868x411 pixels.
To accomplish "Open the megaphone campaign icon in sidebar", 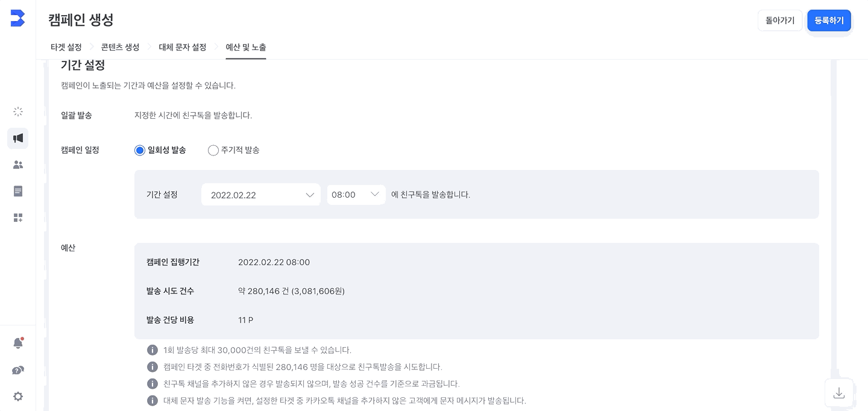I will [x=18, y=138].
